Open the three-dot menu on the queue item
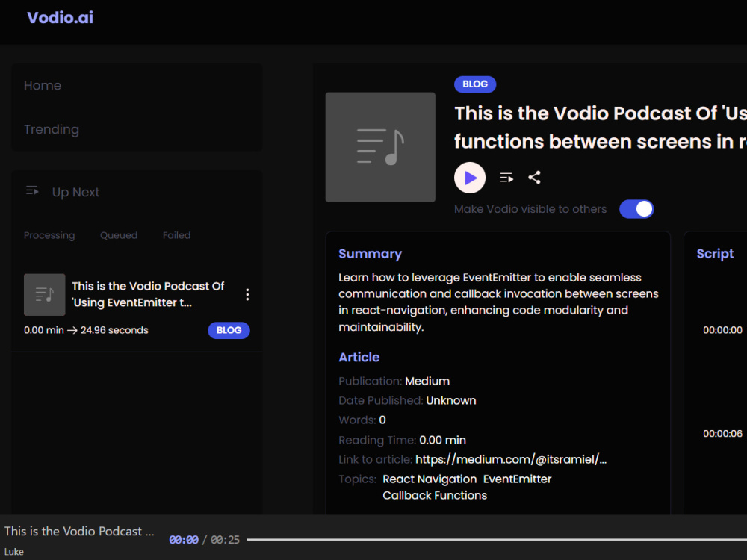747x560 pixels. point(247,294)
